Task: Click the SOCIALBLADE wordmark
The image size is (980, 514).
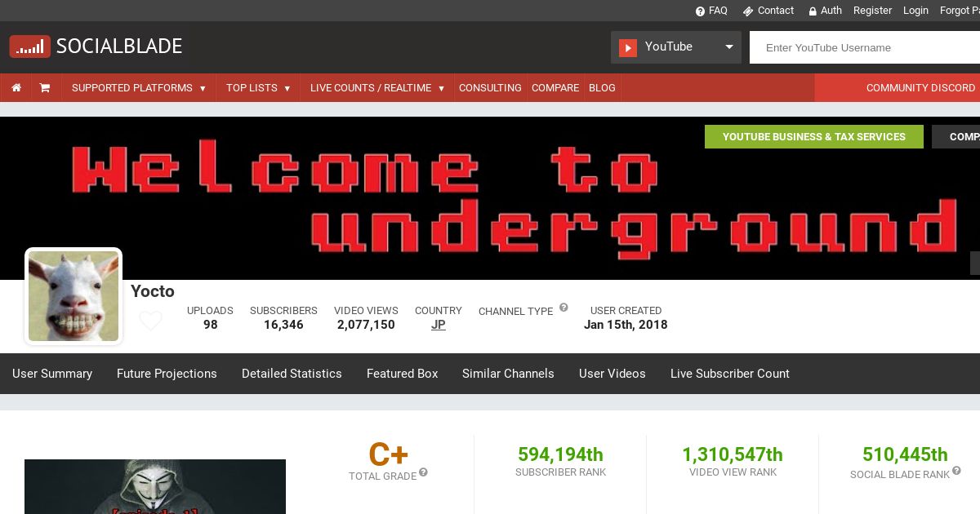Action: [119, 47]
